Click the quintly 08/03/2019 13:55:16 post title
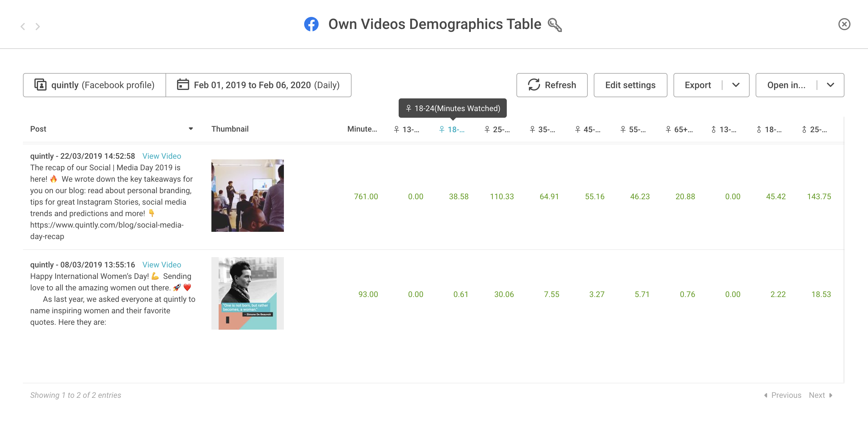Viewport: 868px width, 425px height. coord(82,265)
